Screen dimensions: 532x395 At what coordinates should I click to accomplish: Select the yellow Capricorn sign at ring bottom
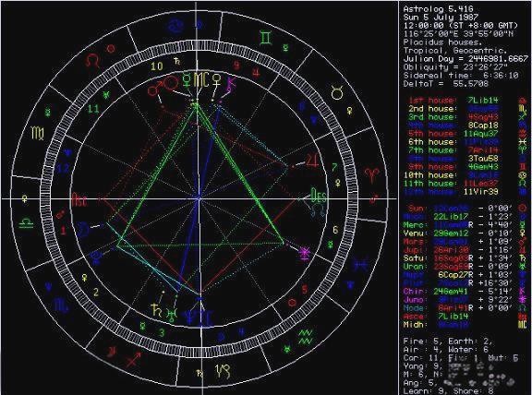click(223, 371)
